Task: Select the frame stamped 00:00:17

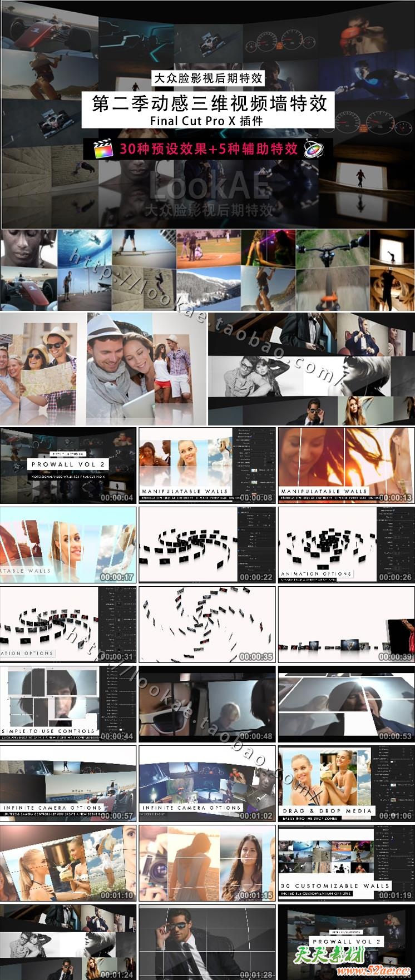Action: [x=68, y=545]
